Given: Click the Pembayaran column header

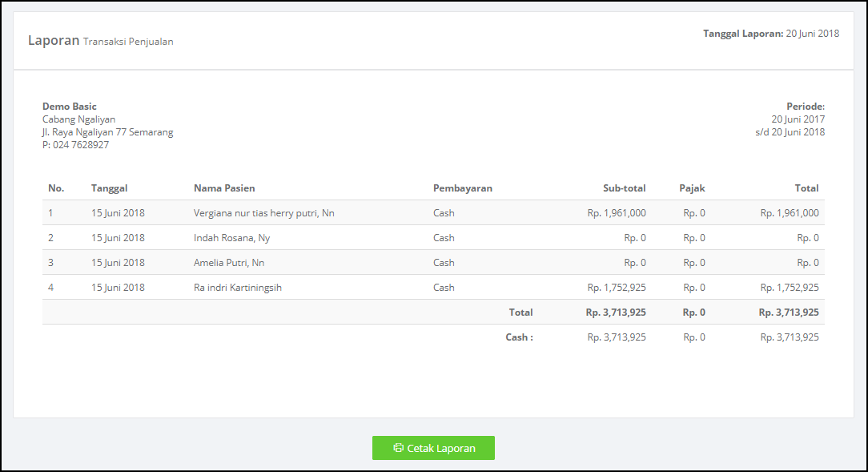Looking at the screenshot, I should [462, 188].
